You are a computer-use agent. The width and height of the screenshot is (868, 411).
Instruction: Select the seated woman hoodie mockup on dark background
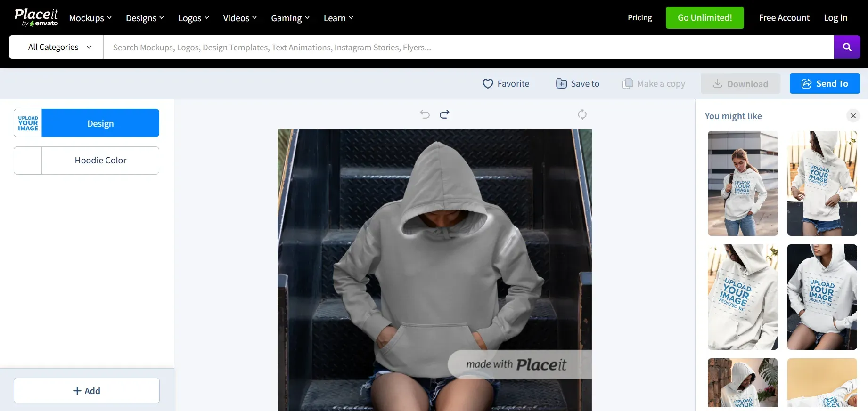(822, 297)
